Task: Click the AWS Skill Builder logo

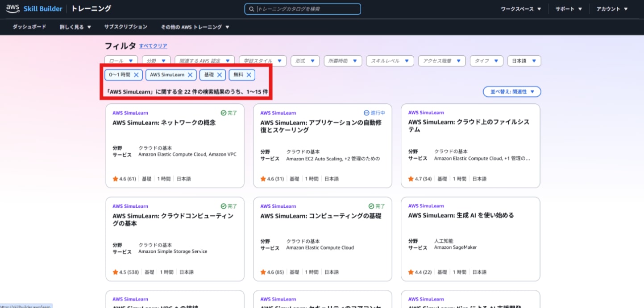Action: tap(34, 8)
